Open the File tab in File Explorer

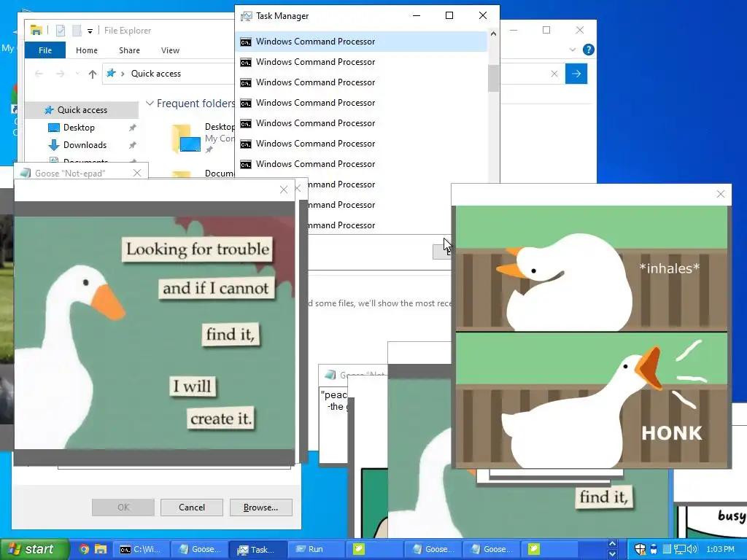click(x=45, y=50)
